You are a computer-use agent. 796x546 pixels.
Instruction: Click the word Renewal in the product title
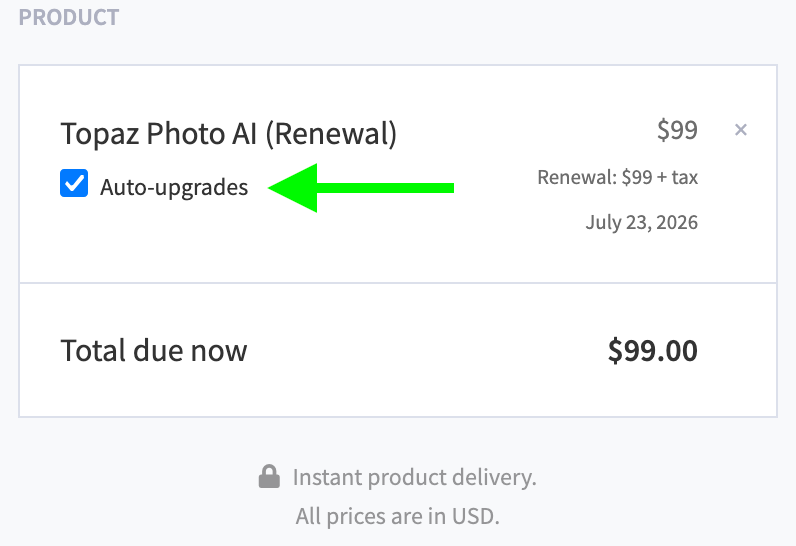pos(331,134)
